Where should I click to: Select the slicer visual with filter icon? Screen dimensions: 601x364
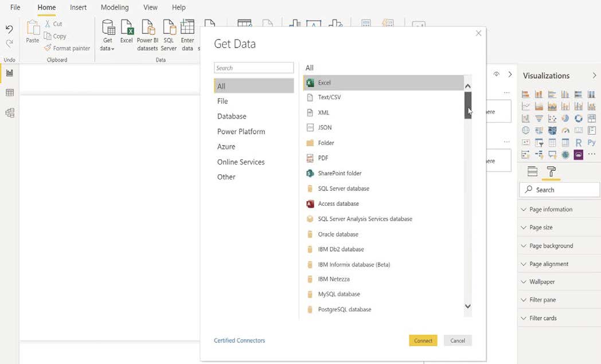click(x=539, y=143)
